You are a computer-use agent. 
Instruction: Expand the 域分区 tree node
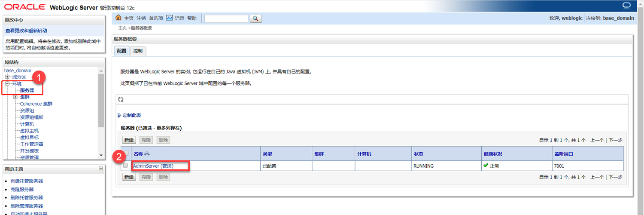7,77
